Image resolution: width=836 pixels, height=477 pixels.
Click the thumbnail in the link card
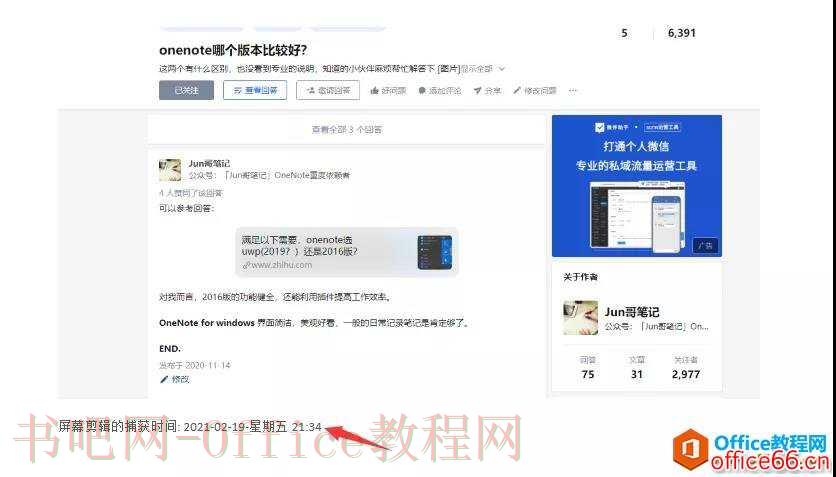435,252
